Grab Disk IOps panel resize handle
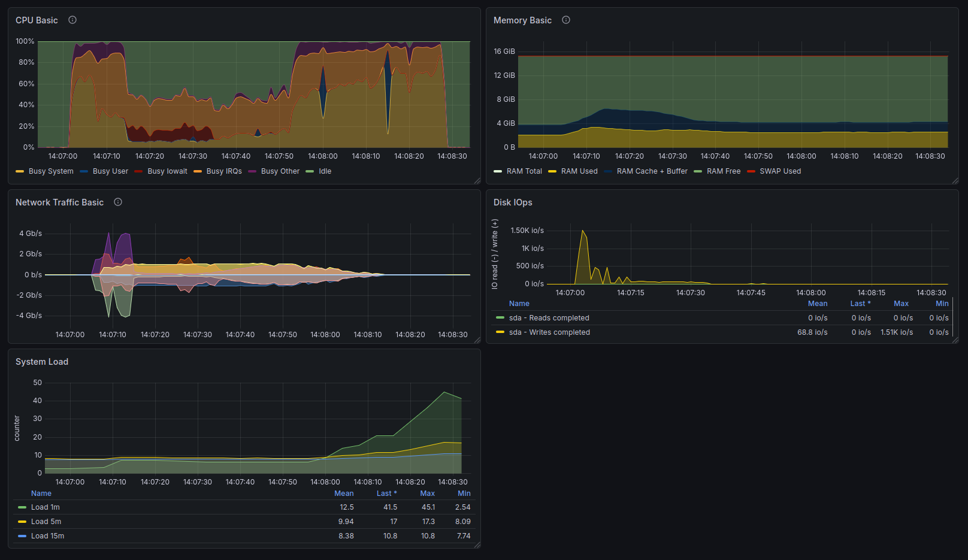968x560 pixels. 955,340
